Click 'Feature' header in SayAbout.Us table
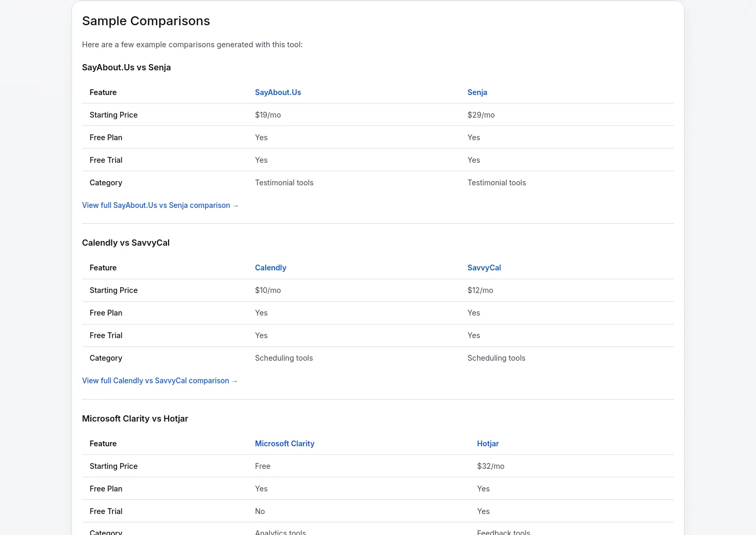The width and height of the screenshot is (756, 535). [103, 92]
